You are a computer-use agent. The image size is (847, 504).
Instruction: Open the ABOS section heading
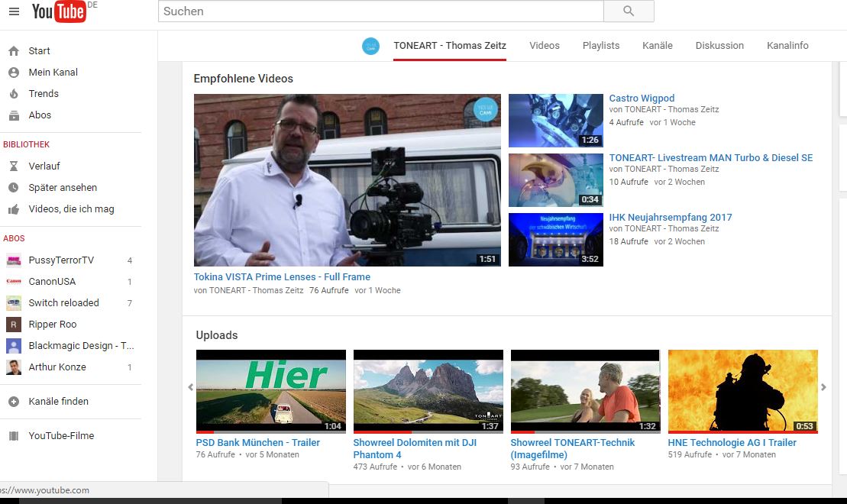[14, 239]
